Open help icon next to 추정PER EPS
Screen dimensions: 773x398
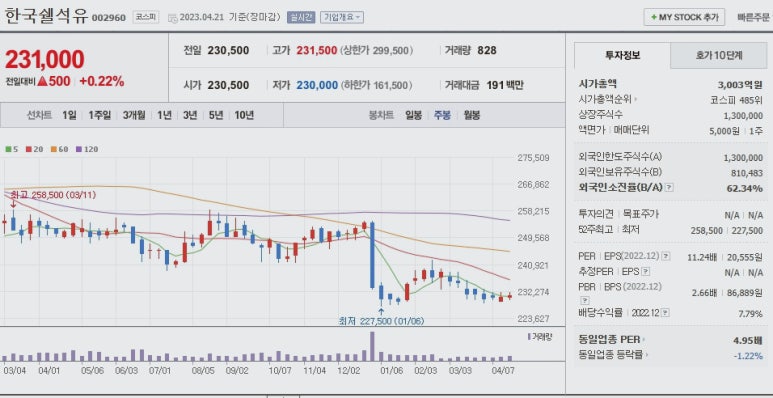coord(645,272)
